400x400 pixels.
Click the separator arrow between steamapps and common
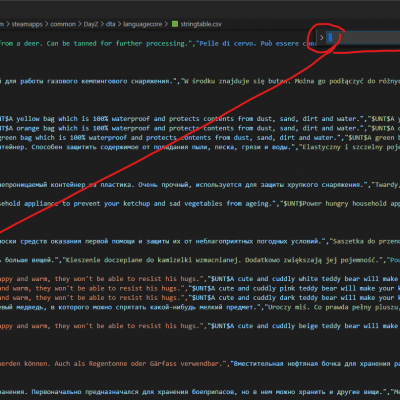(46, 24)
